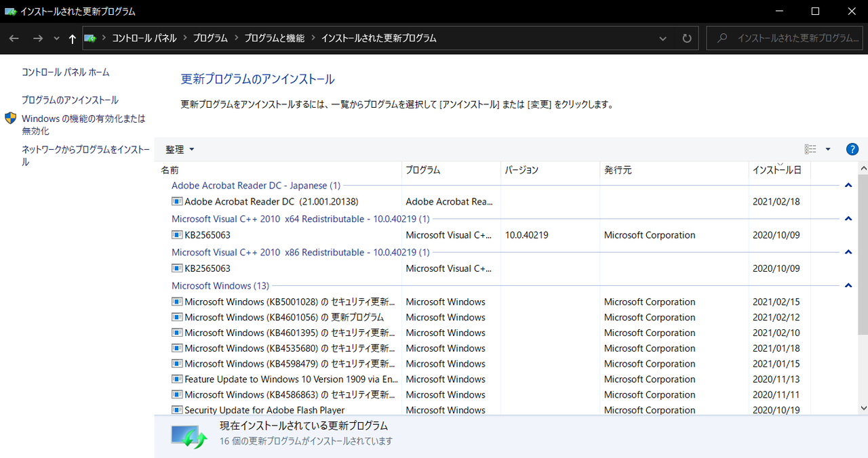The image size is (868, 458).
Task: Click the scrollbar up arrow
Action: [x=863, y=168]
